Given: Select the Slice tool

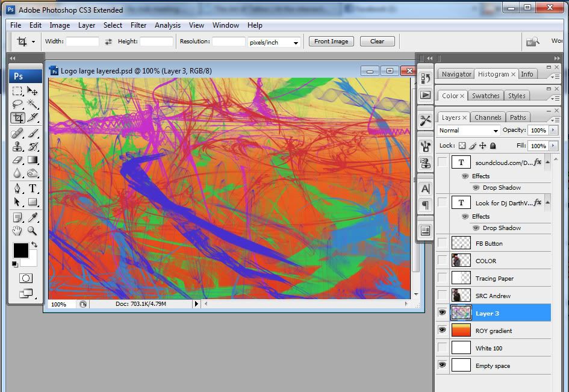Looking at the screenshot, I should click(x=33, y=117).
